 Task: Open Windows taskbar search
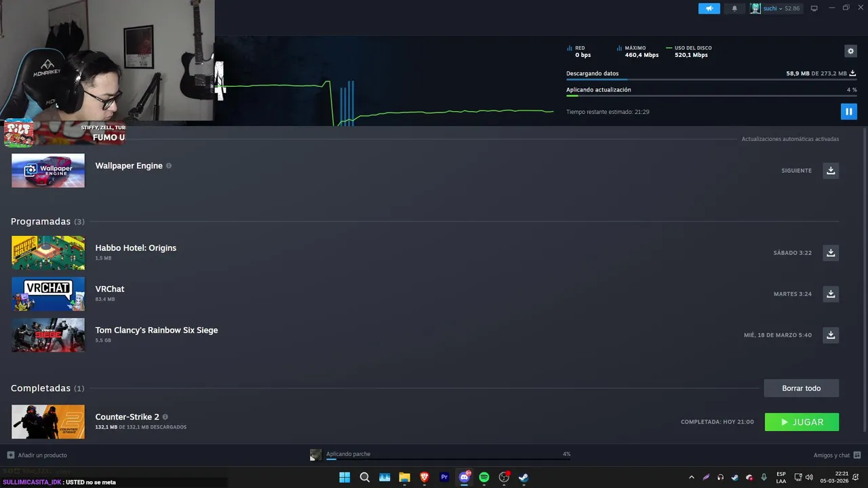point(364,477)
